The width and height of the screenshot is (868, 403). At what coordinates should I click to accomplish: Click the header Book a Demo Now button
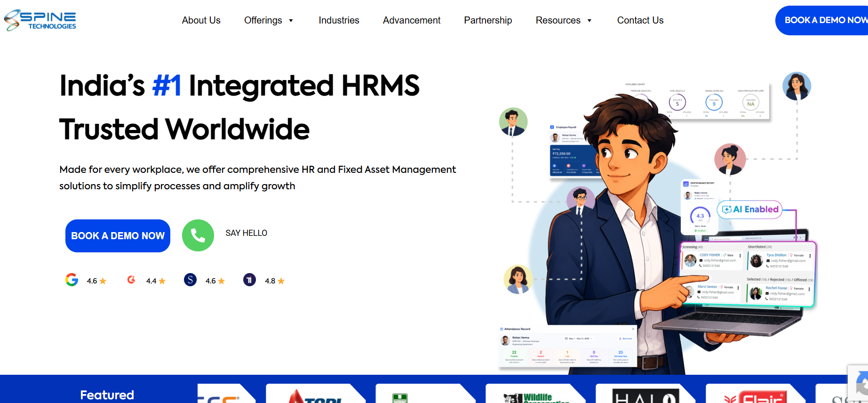point(821,20)
